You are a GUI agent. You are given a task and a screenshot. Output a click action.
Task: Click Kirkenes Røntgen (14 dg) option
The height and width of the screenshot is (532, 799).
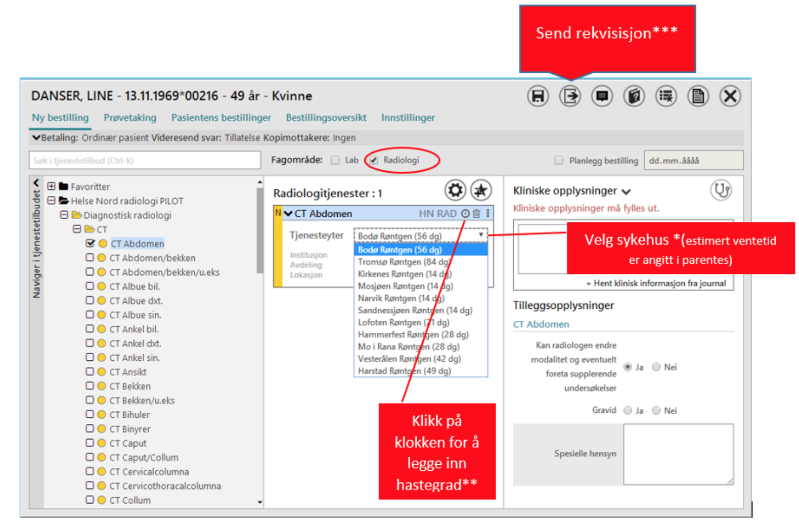pyautogui.click(x=421, y=274)
